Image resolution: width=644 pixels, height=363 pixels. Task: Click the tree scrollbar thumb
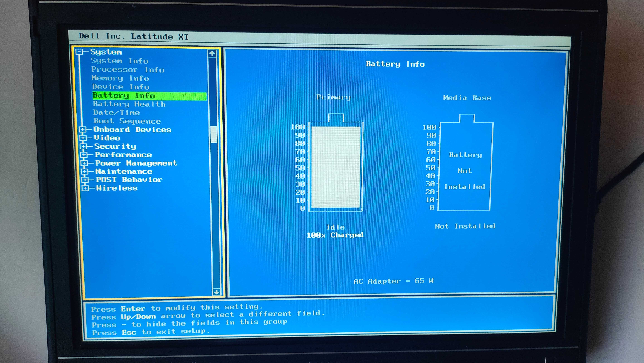tap(214, 134)
